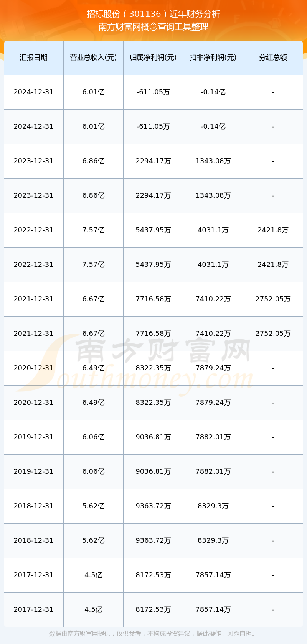Click the 南方财富网概念查询工具整理 subtitle

pyautogui.click(x=153, y=27)
